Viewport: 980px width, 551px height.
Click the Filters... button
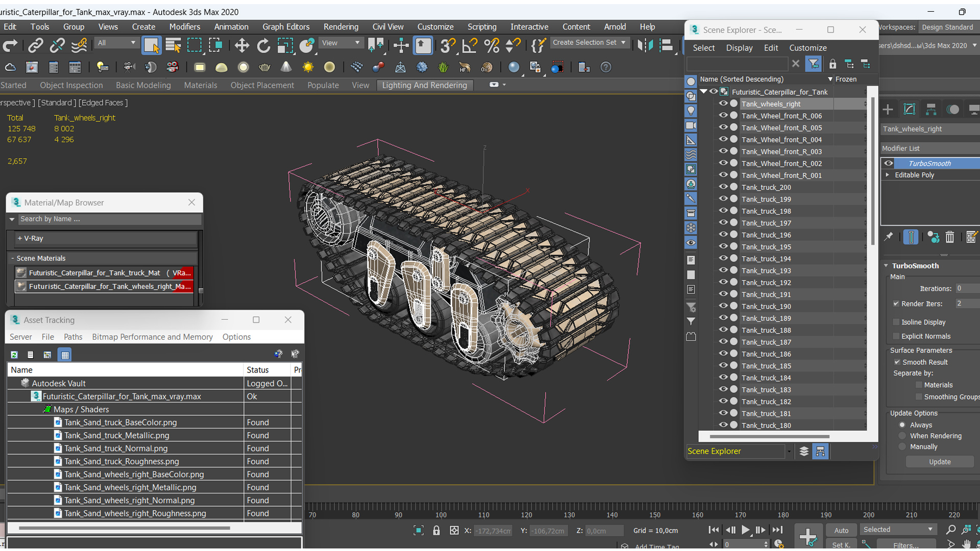(x=905, y=545)
